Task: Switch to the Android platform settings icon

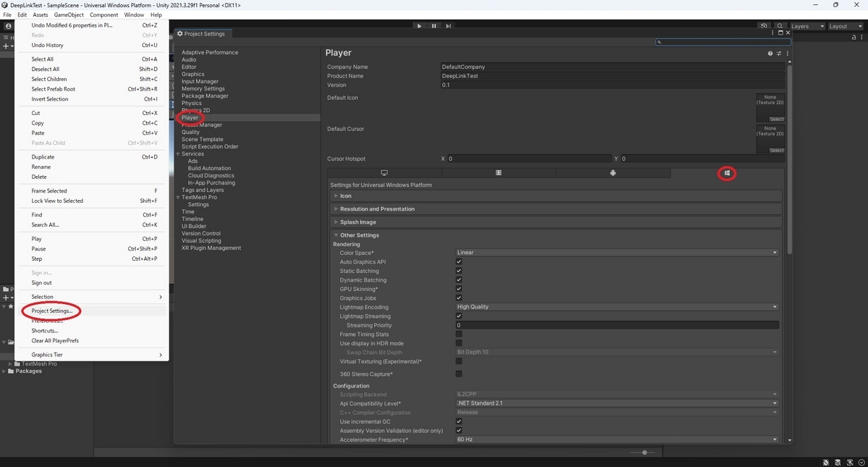Action: pyautogui.click(x=613, y=173)
